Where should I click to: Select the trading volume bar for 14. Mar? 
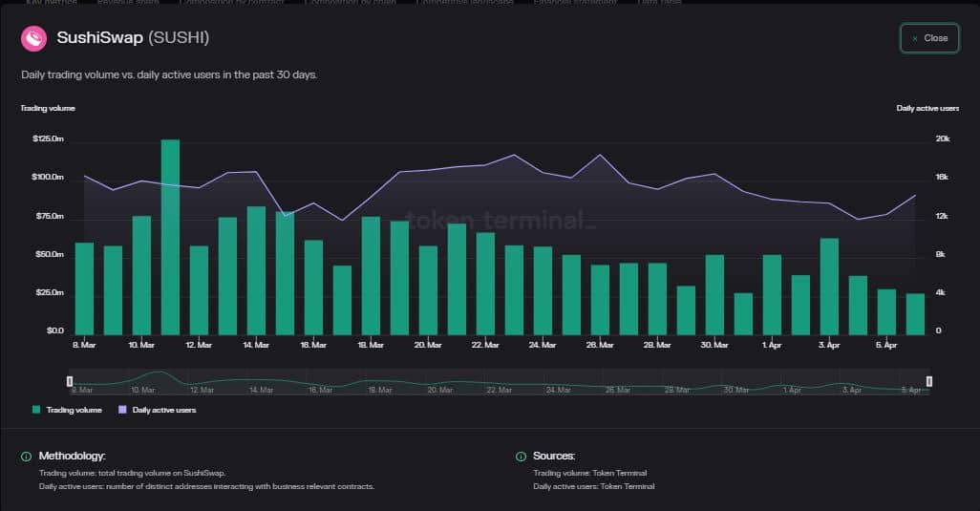point(256,270)
